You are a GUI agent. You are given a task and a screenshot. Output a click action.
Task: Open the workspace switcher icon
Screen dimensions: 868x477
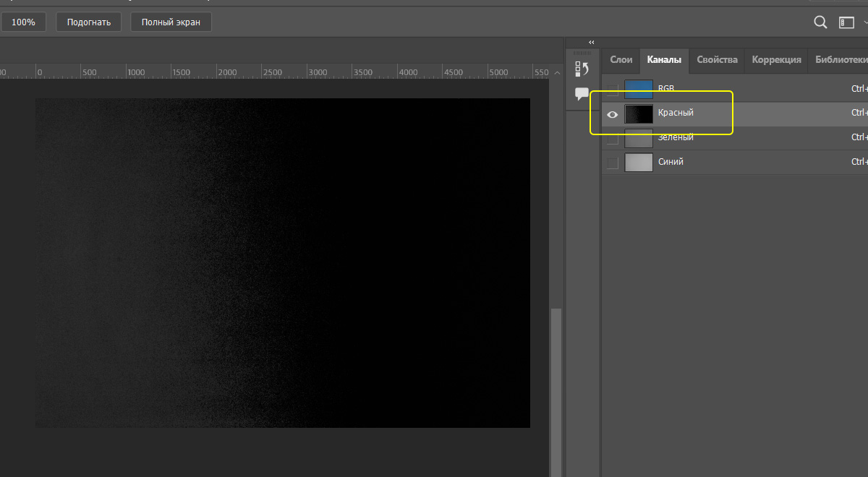846,22
